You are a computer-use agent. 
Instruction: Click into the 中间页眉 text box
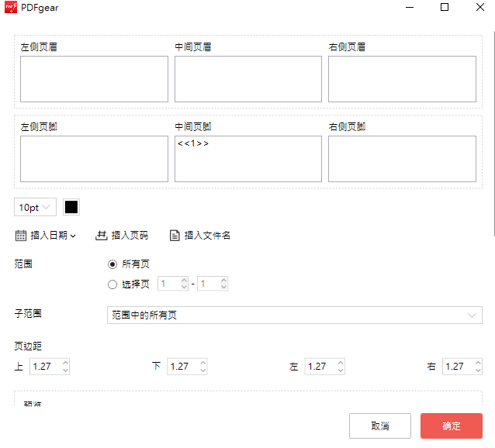click(x=248, y=79)
